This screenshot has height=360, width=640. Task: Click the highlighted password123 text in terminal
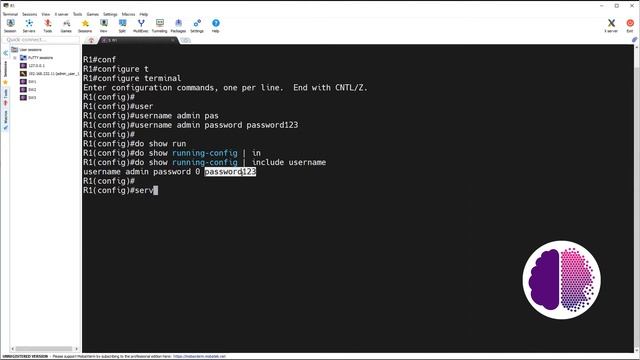[230, 172]
